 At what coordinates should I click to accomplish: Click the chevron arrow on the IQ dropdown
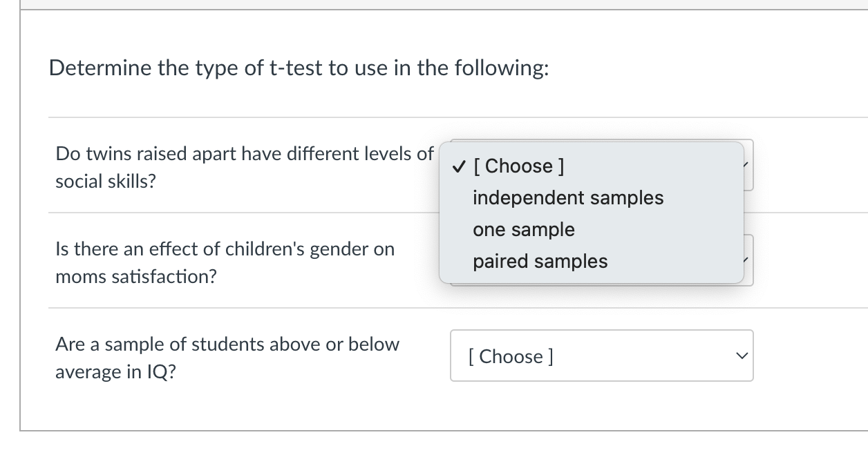point(742,356)
